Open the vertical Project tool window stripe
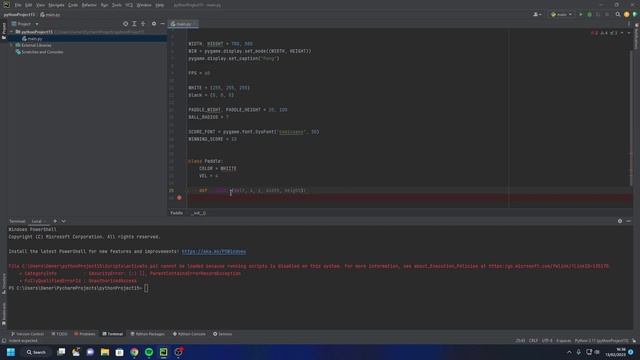This screenshot has width=640, height=360. [x=4, y=31]
